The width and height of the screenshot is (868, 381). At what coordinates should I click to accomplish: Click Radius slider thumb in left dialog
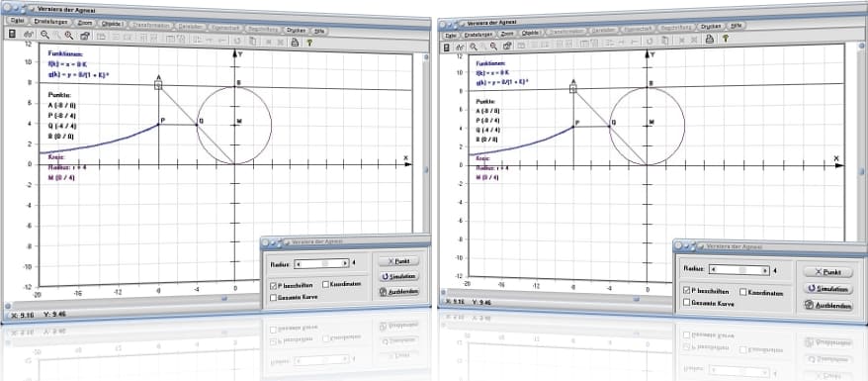pos(326,263)
